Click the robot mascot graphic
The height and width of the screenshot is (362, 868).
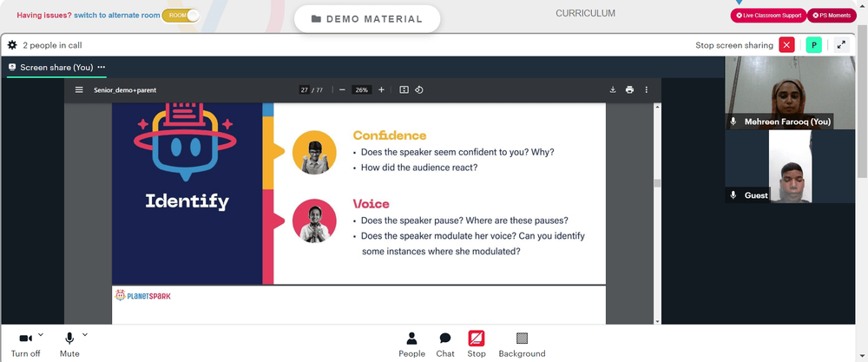(185, 142)
